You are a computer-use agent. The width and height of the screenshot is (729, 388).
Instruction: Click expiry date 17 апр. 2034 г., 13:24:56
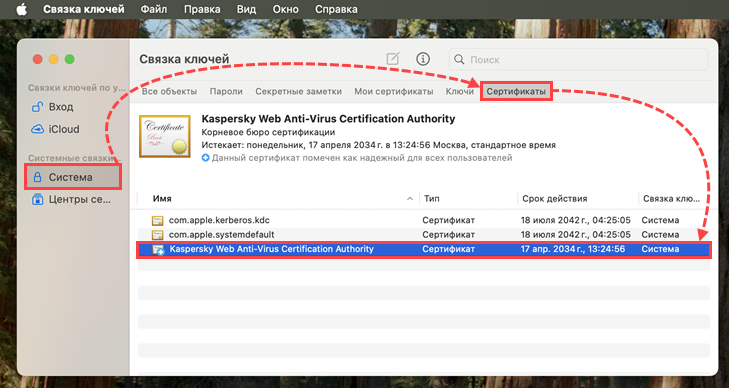click(573, 249)
